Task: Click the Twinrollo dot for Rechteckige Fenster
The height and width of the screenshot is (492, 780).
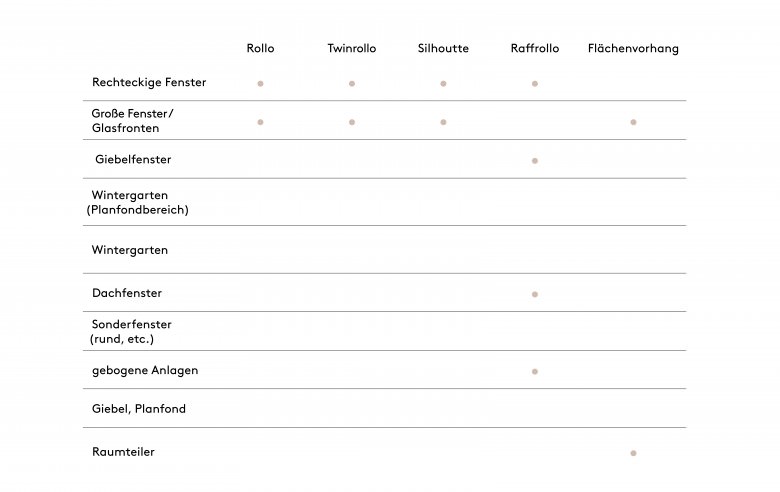Action: 352,84
